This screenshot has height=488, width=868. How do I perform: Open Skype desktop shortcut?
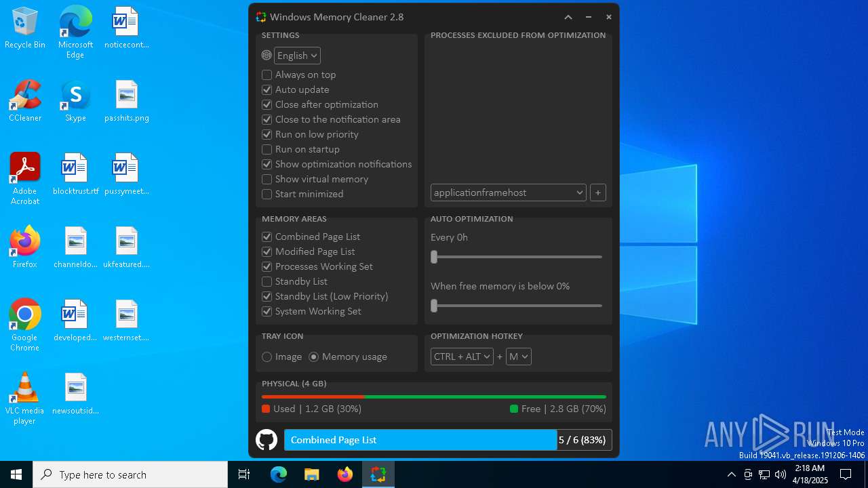tap(75, 101)
